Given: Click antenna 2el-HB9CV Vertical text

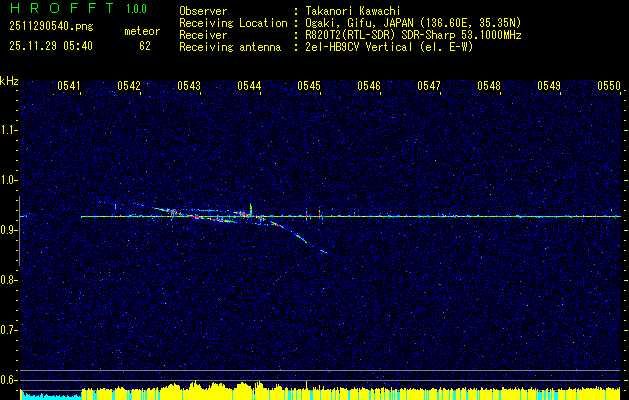Looking at the screenshot, I should 388,47.
